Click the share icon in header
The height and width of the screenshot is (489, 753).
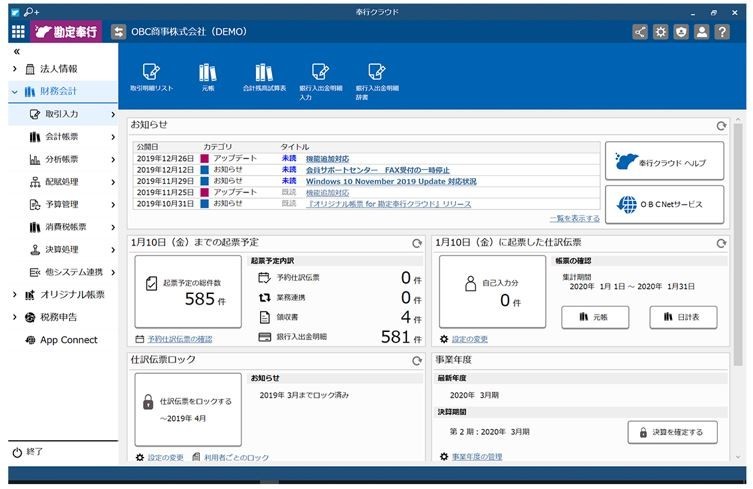pyautogui.click(x=640, y=32)
